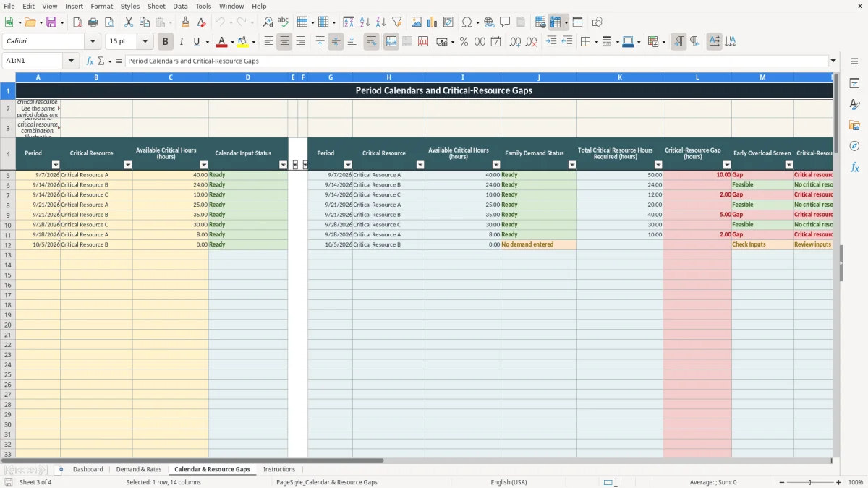Open Font Color dropdown arrow

pos(232,42)
